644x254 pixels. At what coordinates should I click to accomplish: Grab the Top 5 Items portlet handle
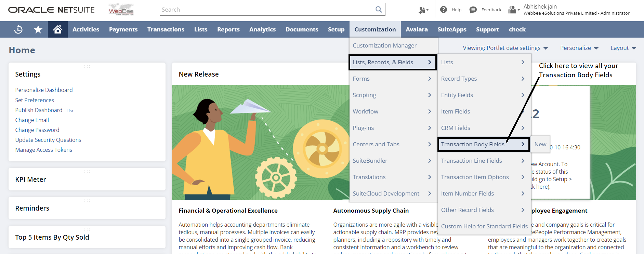pyautogui.click(x=87, y=230)
